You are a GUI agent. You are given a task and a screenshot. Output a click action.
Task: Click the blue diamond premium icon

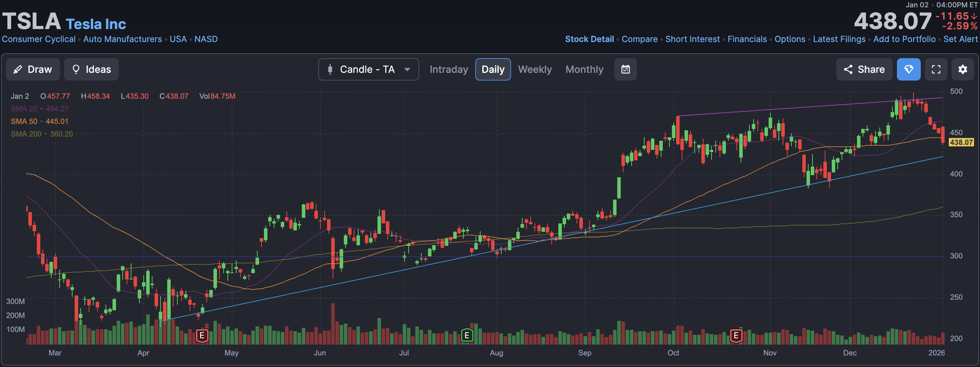pos(908,69)
